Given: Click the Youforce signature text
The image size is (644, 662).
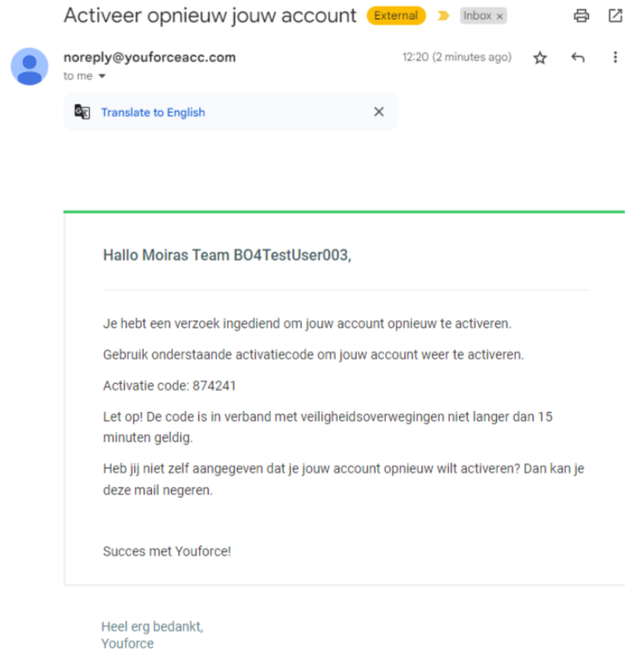Looking at the screenshot, I should coord(127,643).
